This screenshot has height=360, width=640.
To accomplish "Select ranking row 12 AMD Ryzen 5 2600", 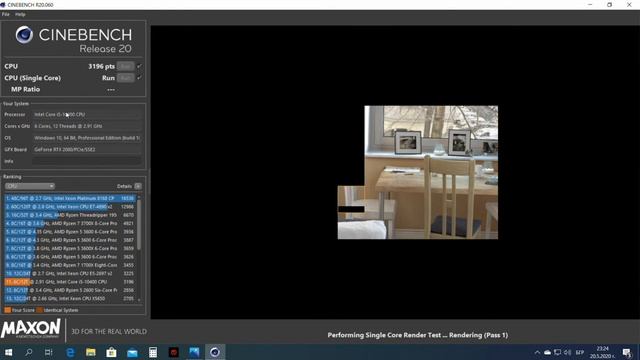I will [x=70, y=290].
